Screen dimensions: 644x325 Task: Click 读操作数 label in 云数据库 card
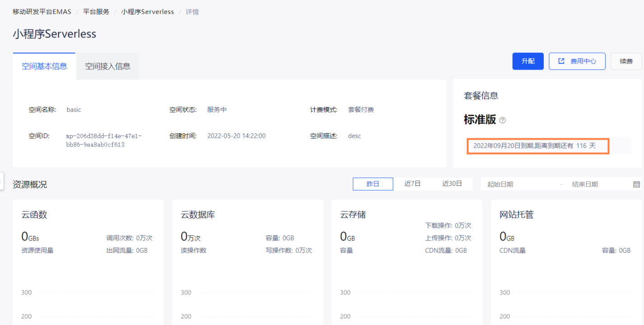(x=194, y=250)
